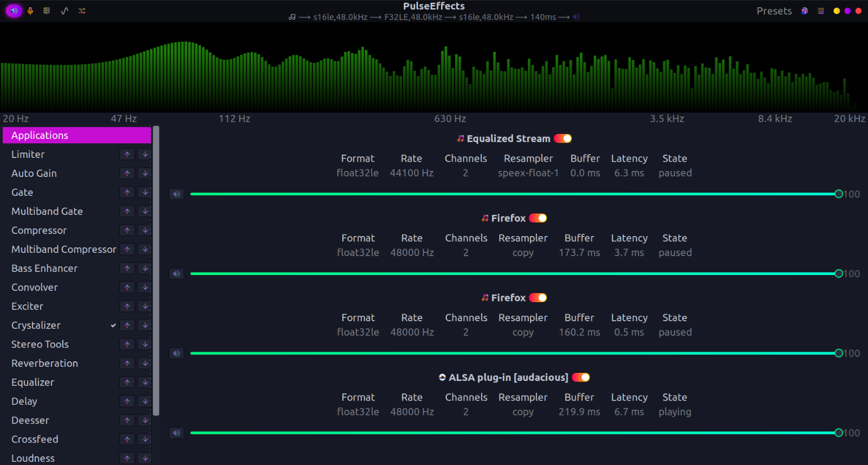This screenshot has width=868, height=465.
Task: Disable effects for Equalized Stream
Action: click(x=563, y=139)
